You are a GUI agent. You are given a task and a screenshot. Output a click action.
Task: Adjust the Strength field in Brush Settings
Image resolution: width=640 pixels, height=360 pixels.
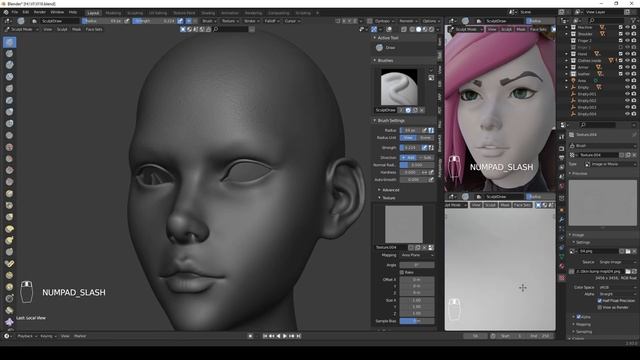[410, 147]
